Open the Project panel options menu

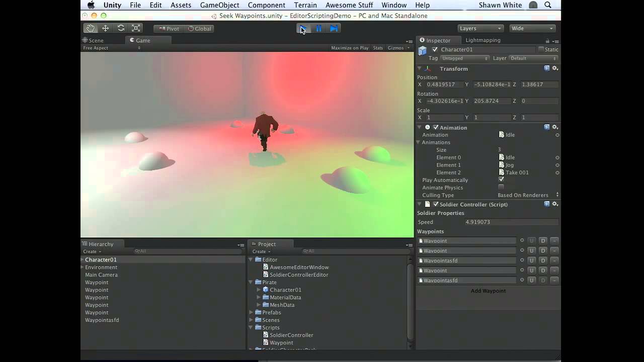tap(409, 245)
